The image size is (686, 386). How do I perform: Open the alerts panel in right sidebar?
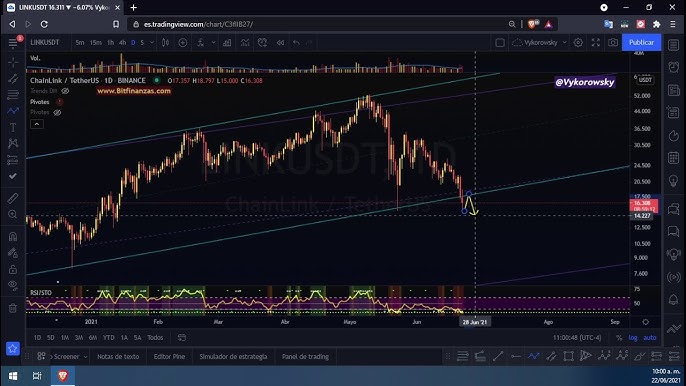pos(674,67)
